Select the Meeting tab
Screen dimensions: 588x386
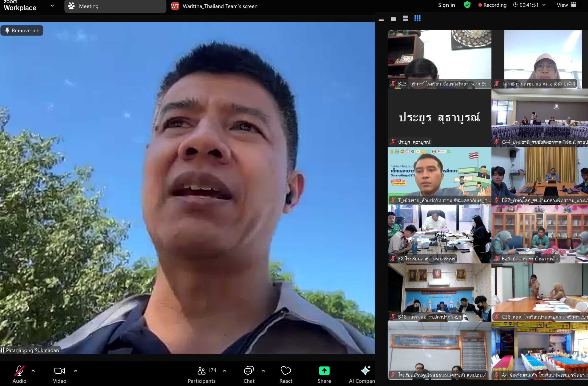(115, 6)
